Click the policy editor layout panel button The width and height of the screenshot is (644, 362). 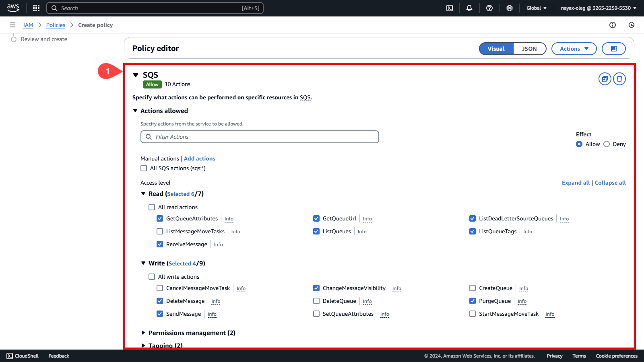coord(614,49)
